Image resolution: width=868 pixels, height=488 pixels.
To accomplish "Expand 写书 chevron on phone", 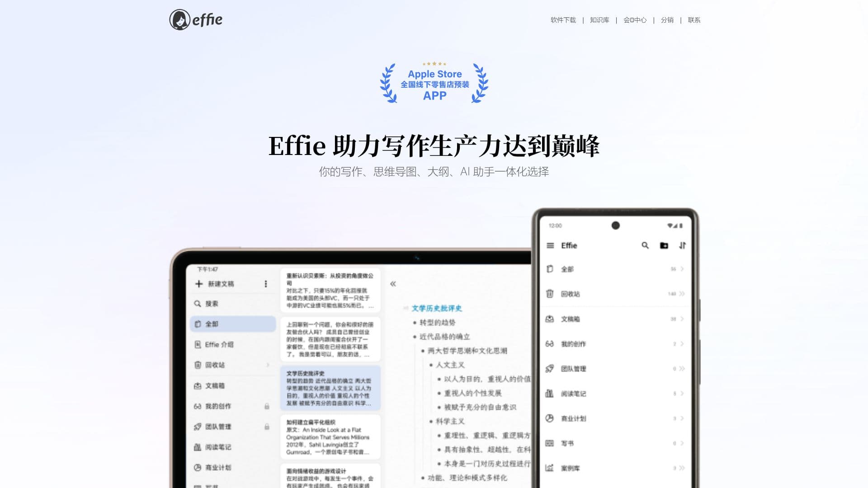I will click(x=682, y=443).
